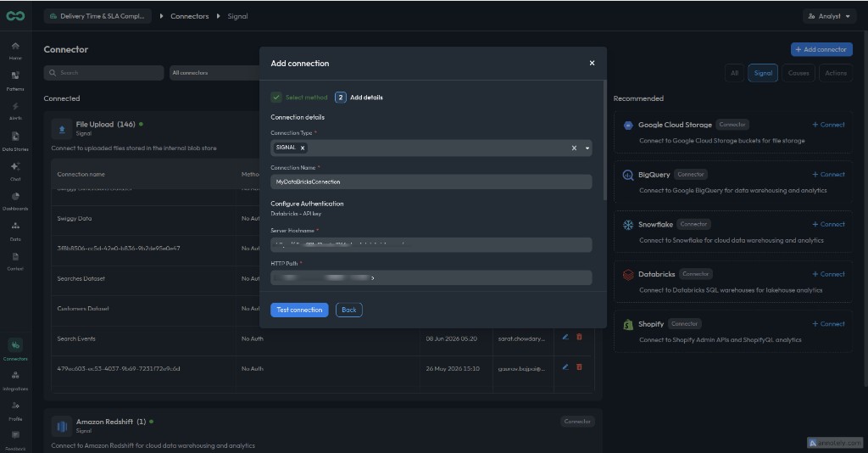Click the search magnifier icon
The width and height of the screenshot is (868, 453).
click(53, 73)
